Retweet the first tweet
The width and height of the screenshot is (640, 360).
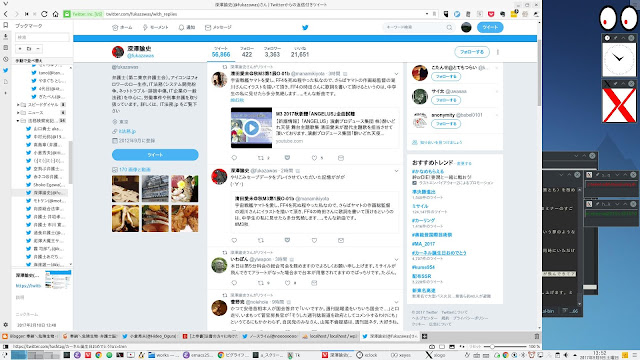(x=260, y=158)
